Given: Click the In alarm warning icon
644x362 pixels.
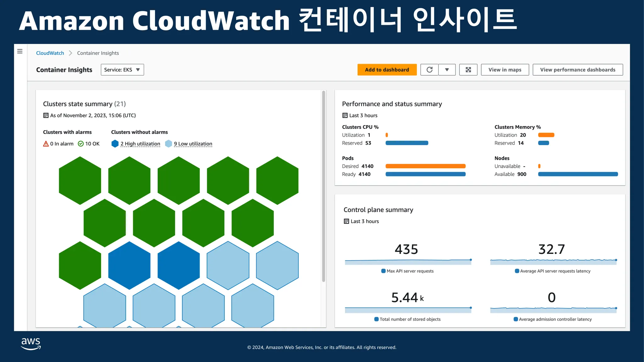Looking at the screenshot, I should (x=46, y=144).
